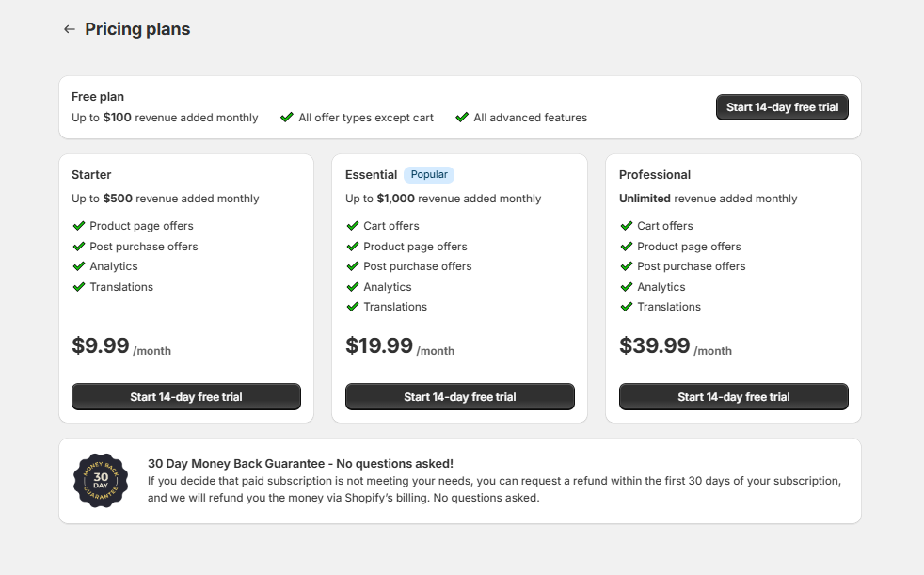Click checkmark next to All offer types except cart
924x575 pixels.
coord(287,118)
